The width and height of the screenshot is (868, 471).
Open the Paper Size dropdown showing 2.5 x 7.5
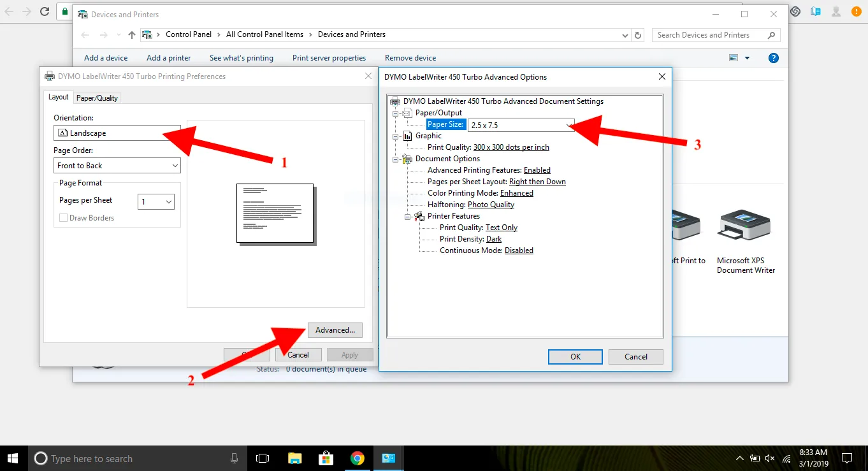click(x=521, y=125)
